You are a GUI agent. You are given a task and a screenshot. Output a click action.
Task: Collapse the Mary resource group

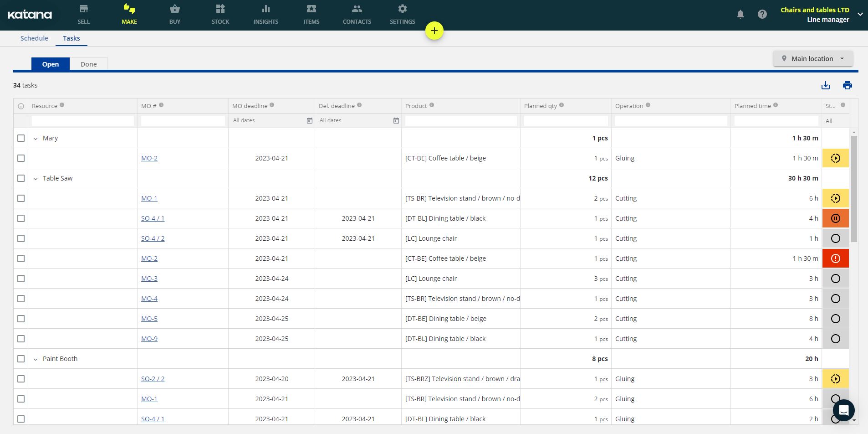36,139
